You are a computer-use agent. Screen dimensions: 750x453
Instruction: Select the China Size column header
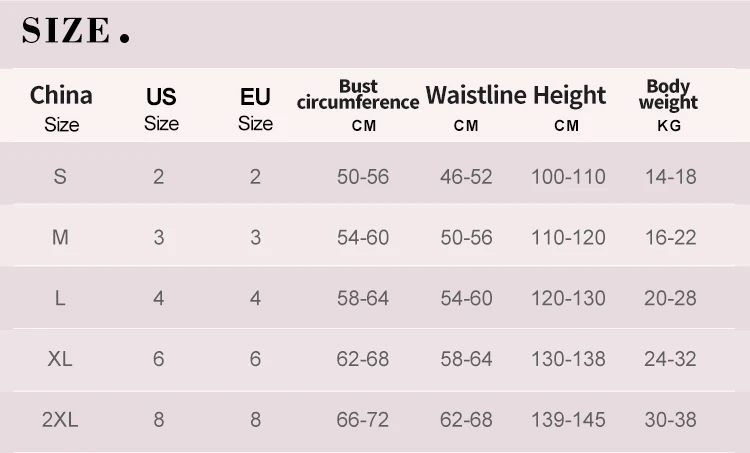coord(61,107)
